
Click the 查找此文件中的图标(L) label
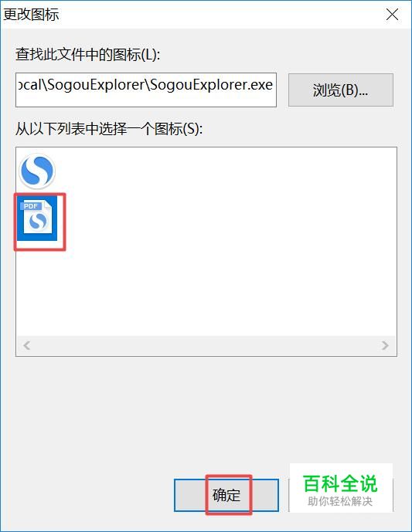(87, 55)
